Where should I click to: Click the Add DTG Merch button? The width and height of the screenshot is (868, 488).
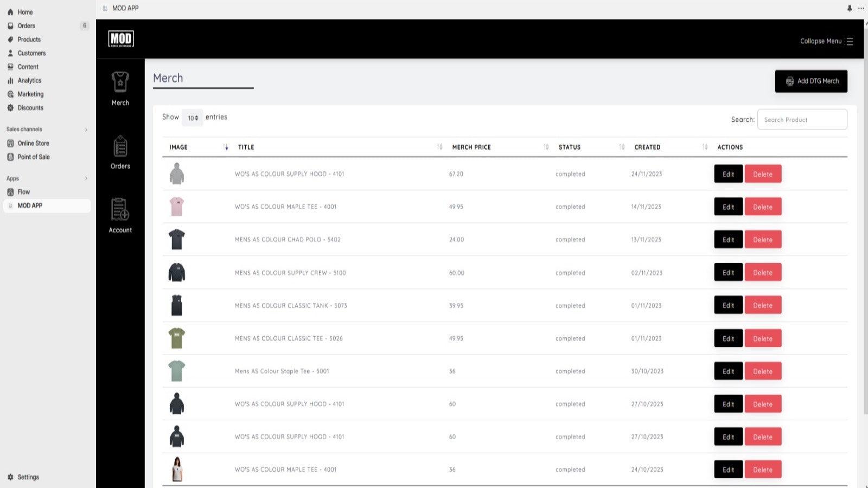pos(811,81)
